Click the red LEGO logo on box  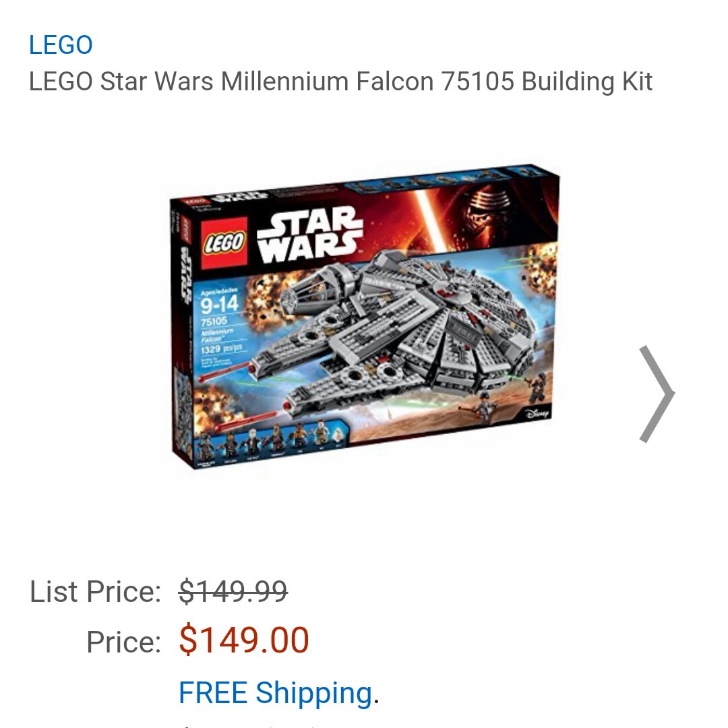tap(224, 243)
